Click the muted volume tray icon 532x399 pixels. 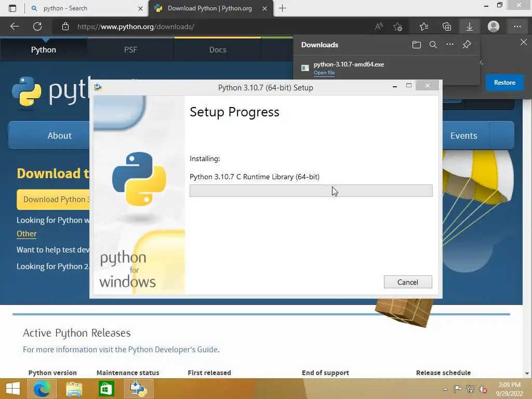pyautogui.click(x=483, y=390)
